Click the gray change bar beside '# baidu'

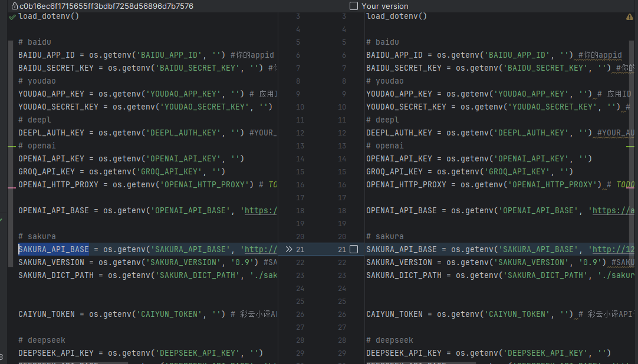(x=11, y=153)
